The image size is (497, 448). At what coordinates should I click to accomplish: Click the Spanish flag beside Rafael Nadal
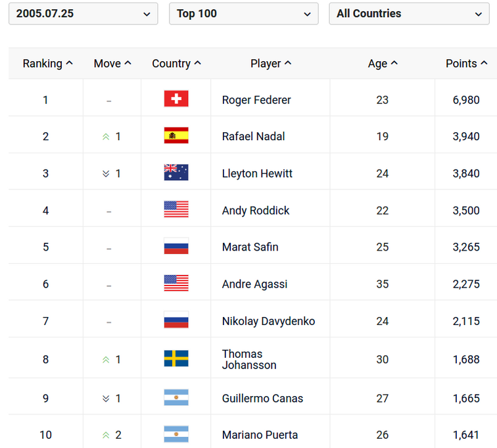[176, 136]
